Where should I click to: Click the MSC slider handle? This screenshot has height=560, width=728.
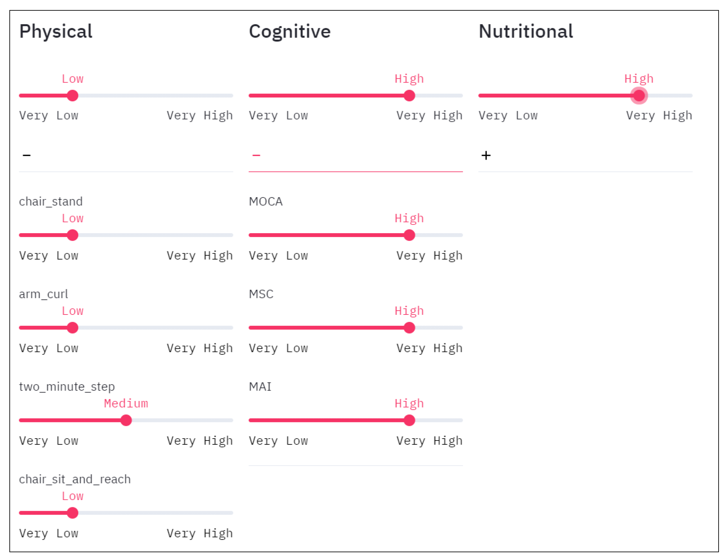[409, 328]
